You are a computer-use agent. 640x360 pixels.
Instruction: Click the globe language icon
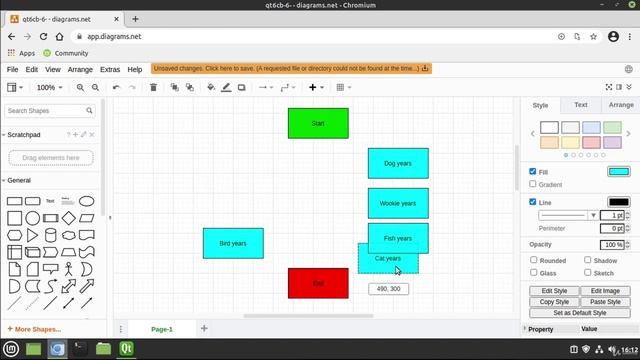coord(629,69)
